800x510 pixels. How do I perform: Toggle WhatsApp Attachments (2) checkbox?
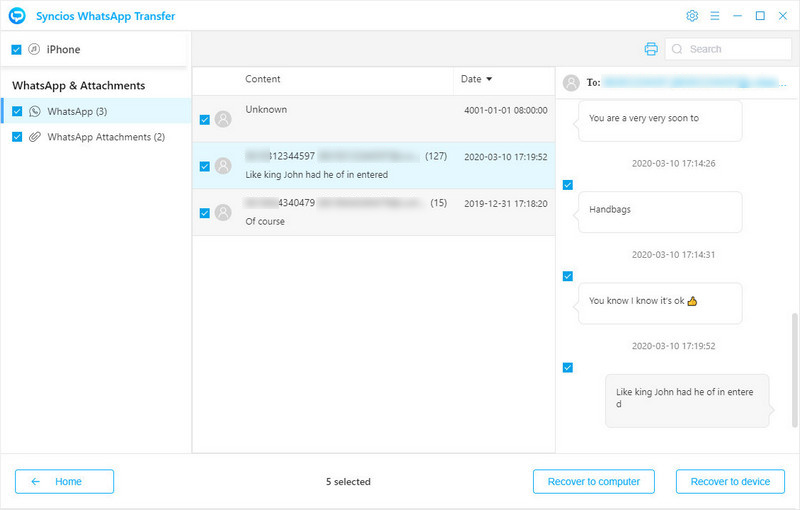pyautogui.click(x=17, y=137)
